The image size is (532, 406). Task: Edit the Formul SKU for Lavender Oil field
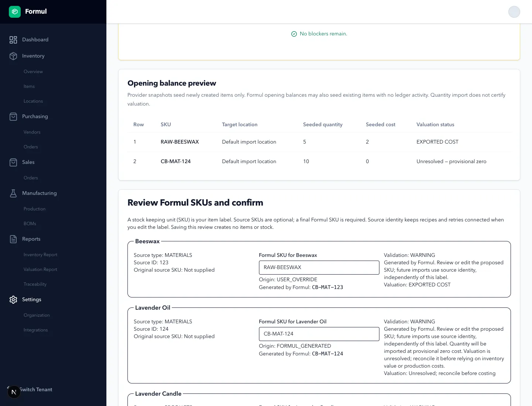click(319, 334)
